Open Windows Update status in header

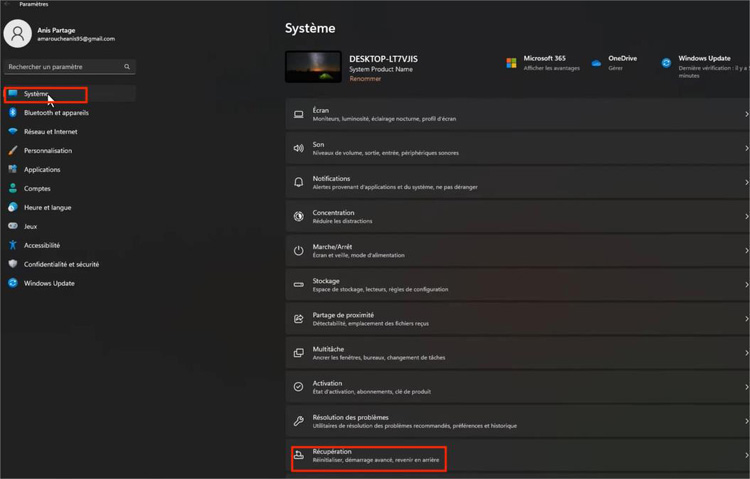pos(705,67)
